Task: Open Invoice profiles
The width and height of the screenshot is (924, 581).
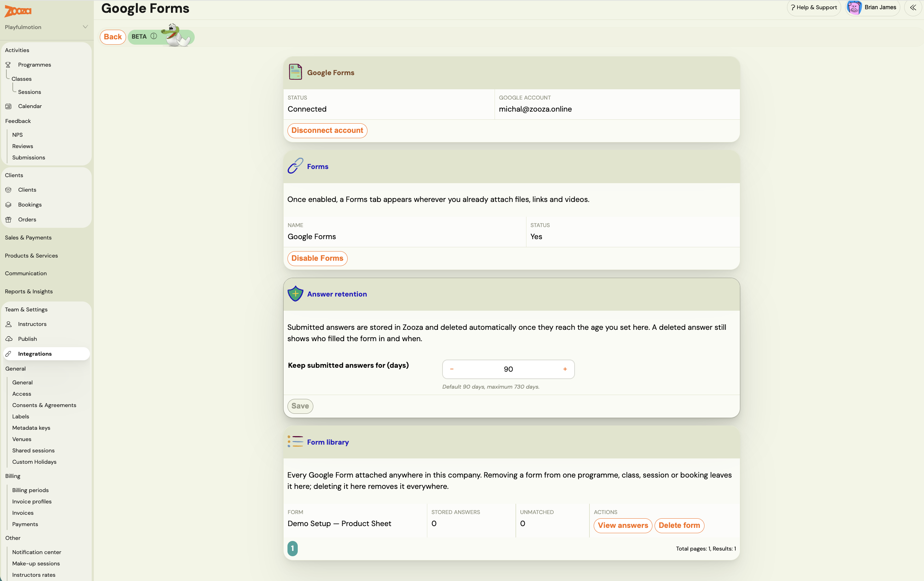Action: (32, 502)
